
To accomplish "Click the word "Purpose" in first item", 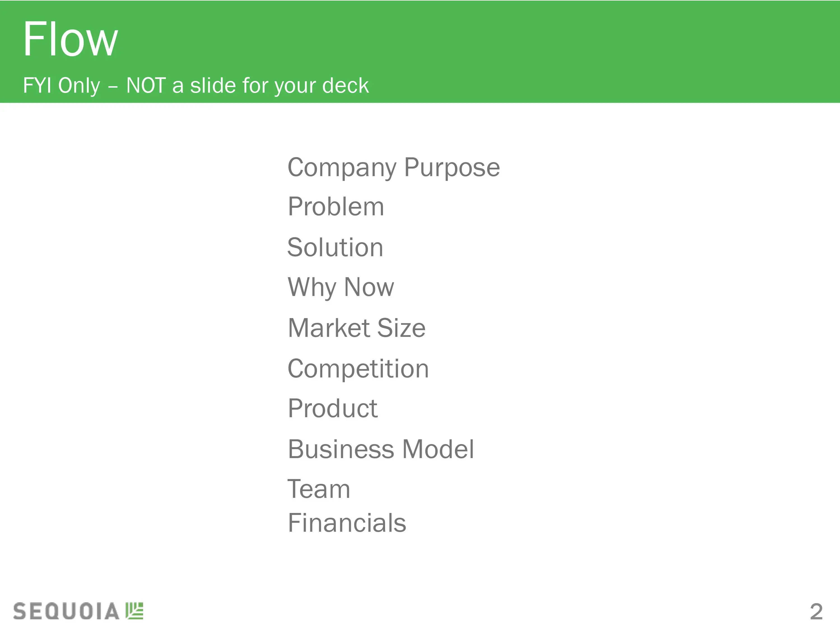I will coord(452,167).
